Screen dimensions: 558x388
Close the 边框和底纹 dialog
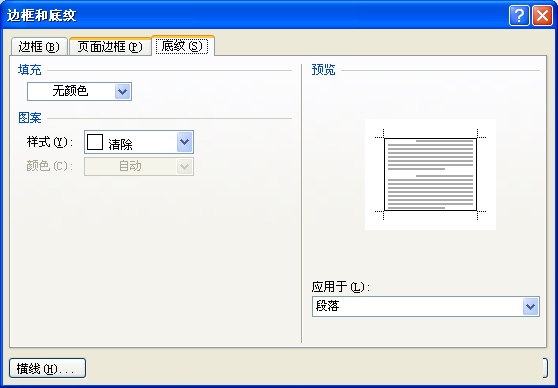pos(542,16)
